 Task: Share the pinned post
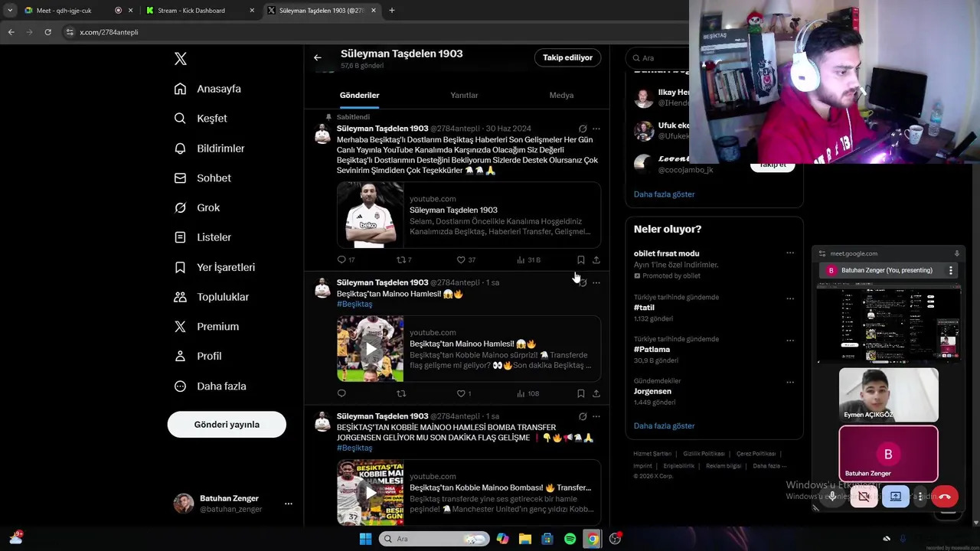coord(596,260)
